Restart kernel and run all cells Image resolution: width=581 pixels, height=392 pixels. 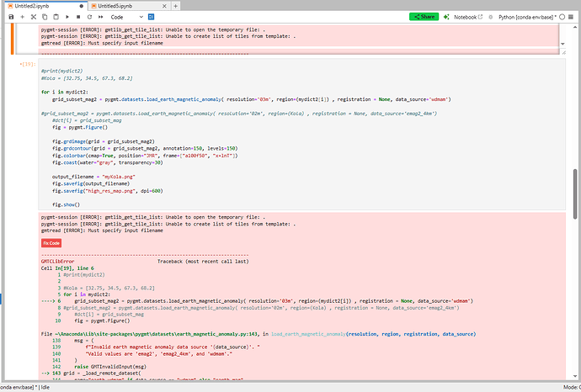(99, 17)
